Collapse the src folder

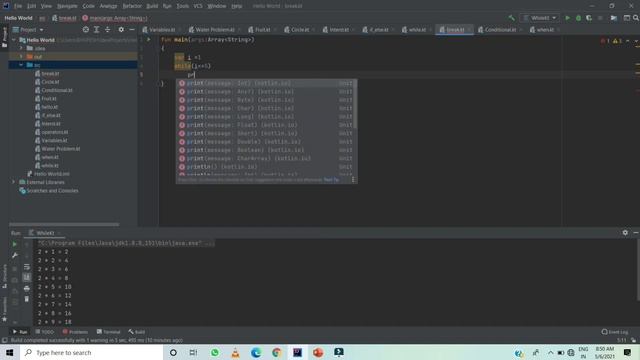[21, 65]
